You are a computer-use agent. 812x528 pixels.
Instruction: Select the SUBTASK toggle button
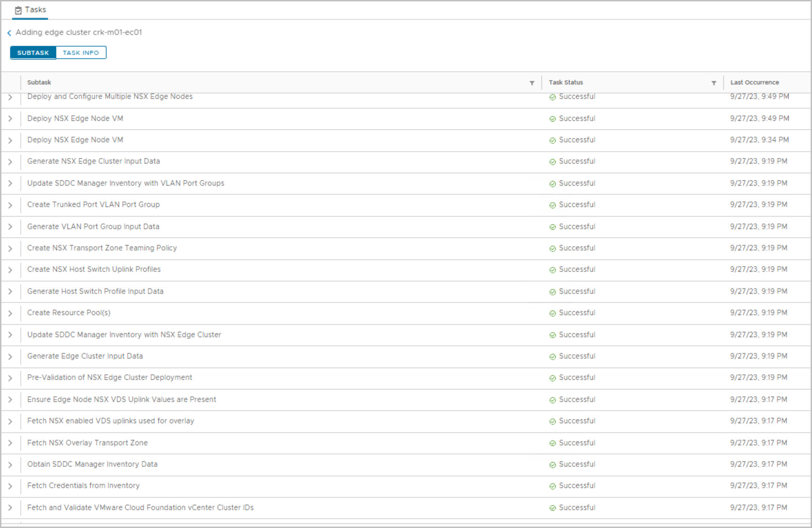coord(33,53)
